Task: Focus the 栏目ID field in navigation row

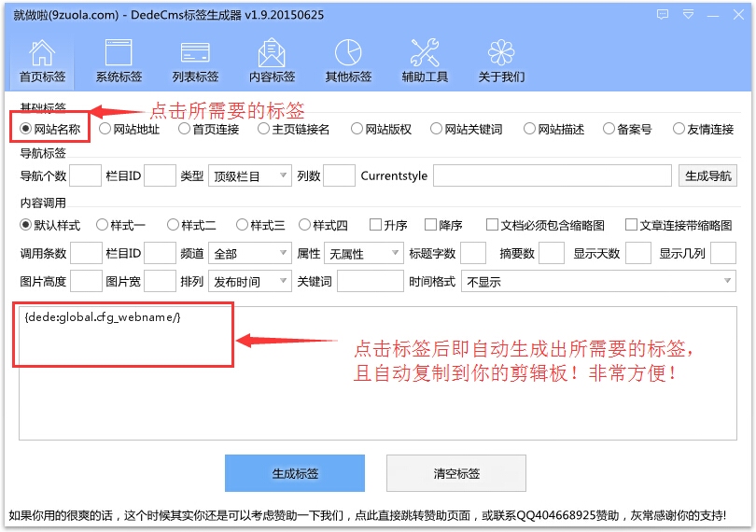Action: click(x=161, y=175)
